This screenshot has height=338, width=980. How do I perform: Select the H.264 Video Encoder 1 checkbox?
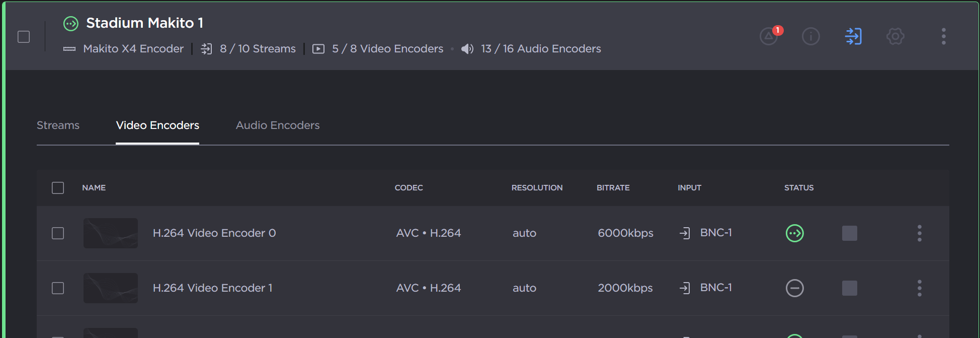(58, 288)
